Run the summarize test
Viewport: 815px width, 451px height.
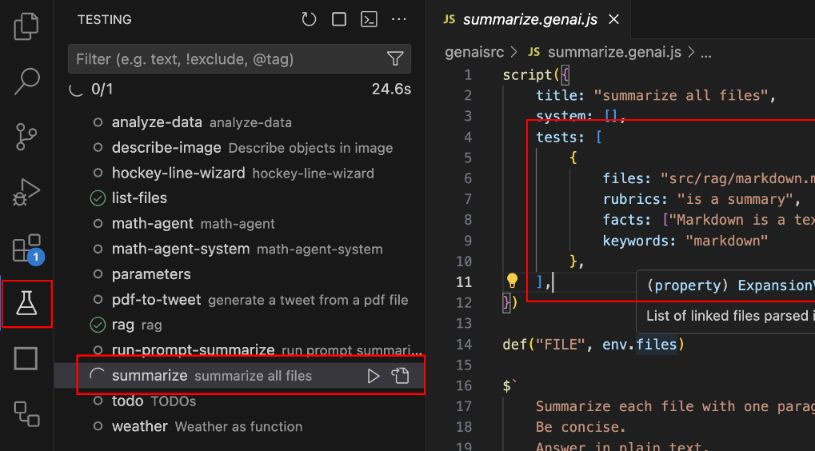coord(373,376)
